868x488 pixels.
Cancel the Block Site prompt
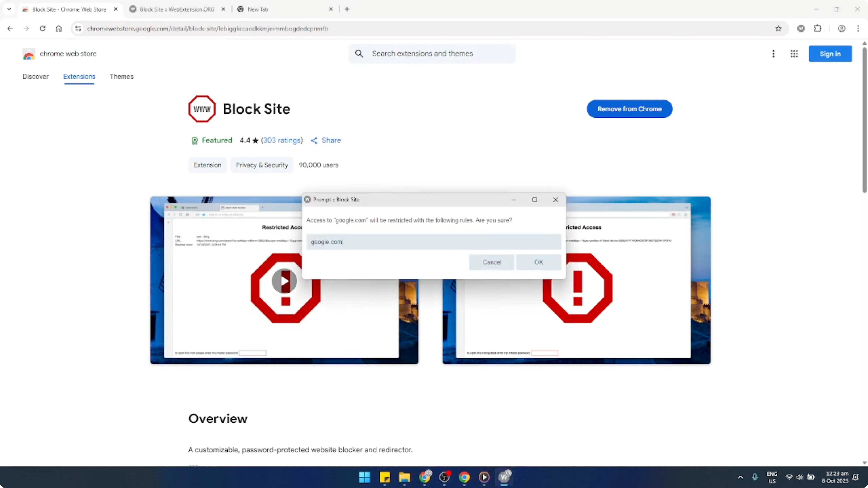[492, 262]
